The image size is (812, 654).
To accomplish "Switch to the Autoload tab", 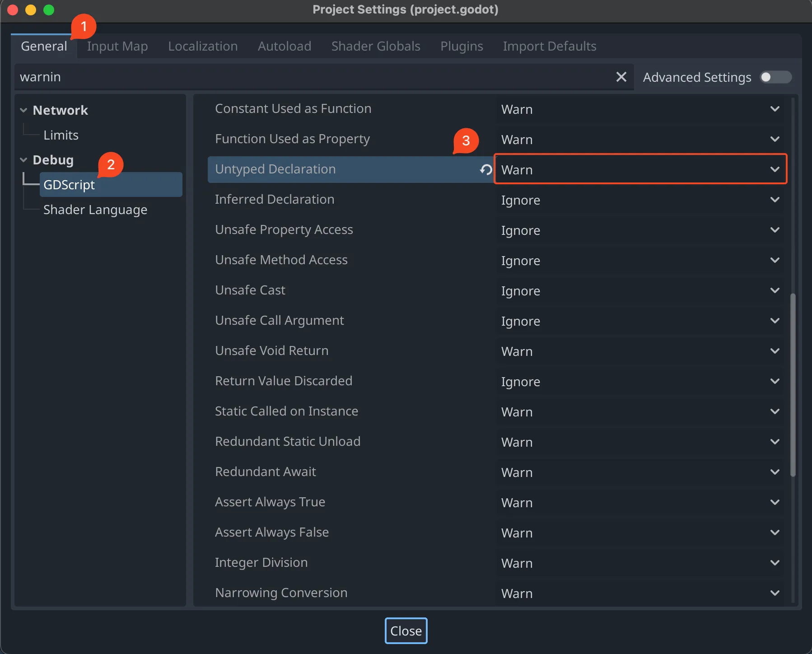I will [285, 46].
